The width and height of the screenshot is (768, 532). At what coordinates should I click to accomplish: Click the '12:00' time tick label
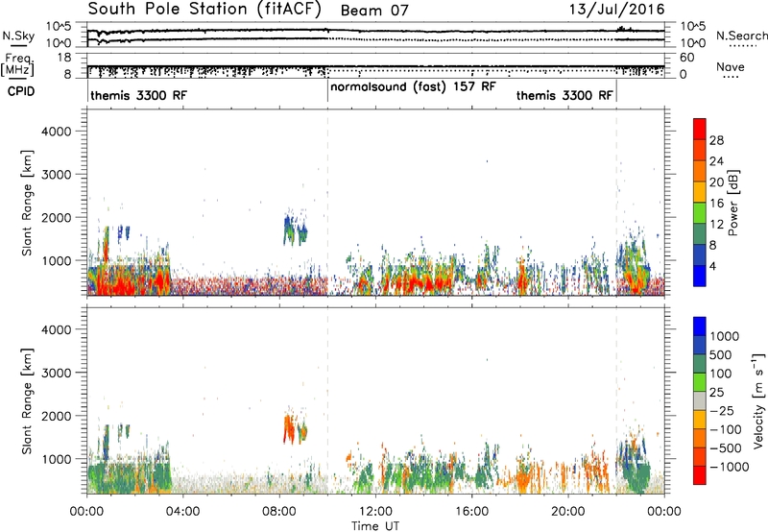(x=375, y=512)
